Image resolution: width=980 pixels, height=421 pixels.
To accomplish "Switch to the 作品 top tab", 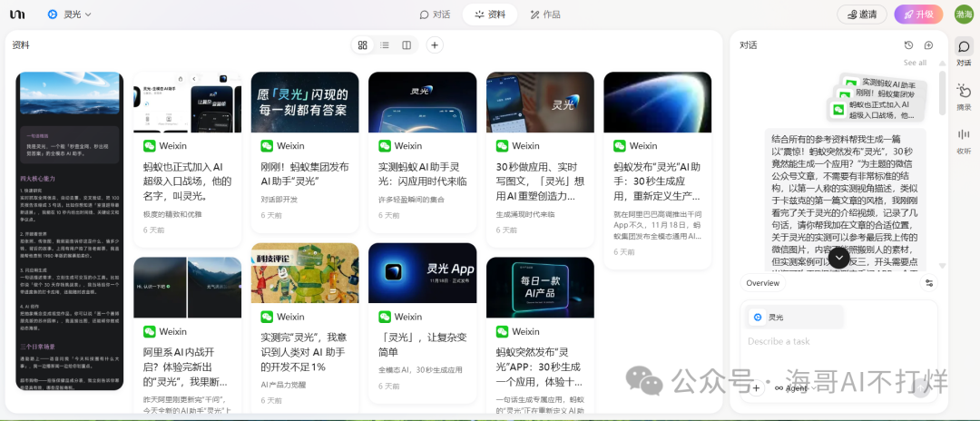I will (x=544, y=15).
